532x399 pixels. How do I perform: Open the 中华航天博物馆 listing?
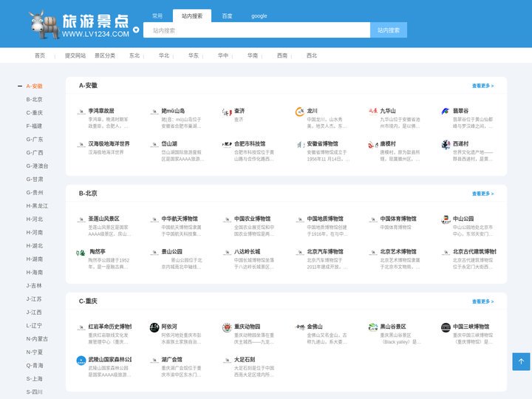coord(180,219)
